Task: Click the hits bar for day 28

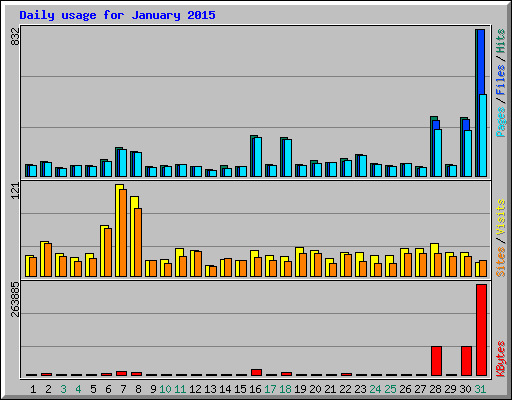Action: (432, 146)
